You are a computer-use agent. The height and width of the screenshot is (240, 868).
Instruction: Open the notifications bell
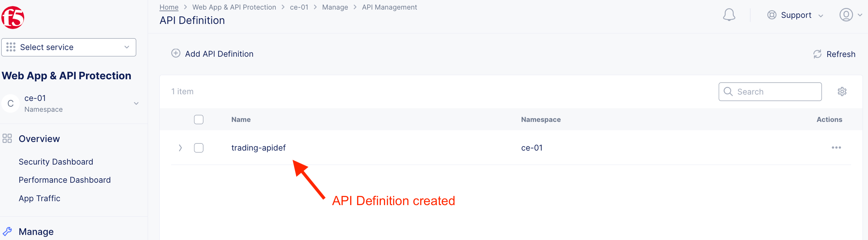728,15
